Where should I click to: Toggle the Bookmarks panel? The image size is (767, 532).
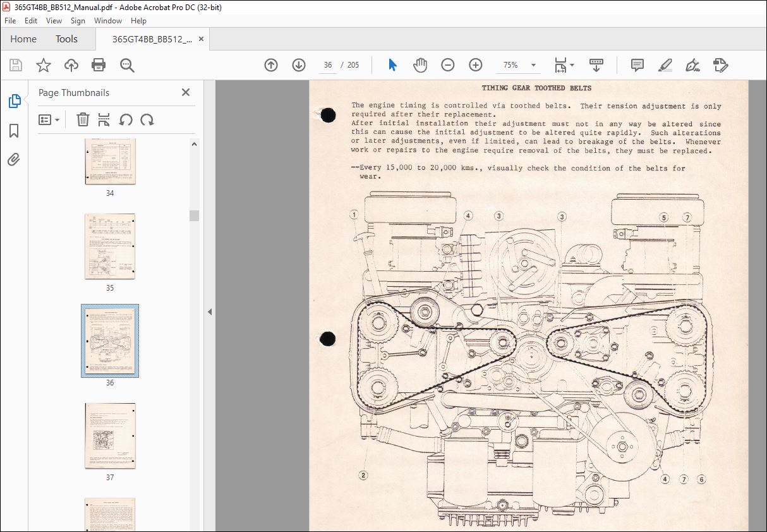tap(14, 131)
